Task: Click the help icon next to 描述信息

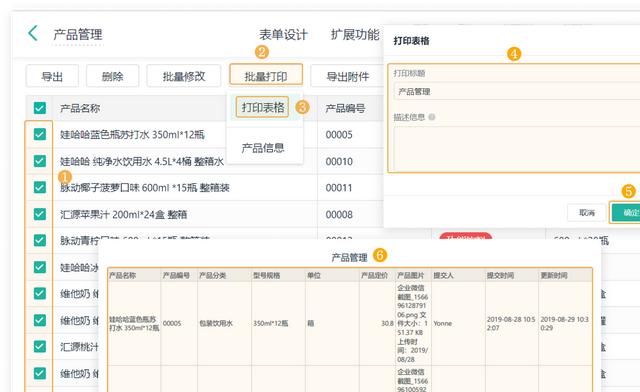Action: [431, 117]
